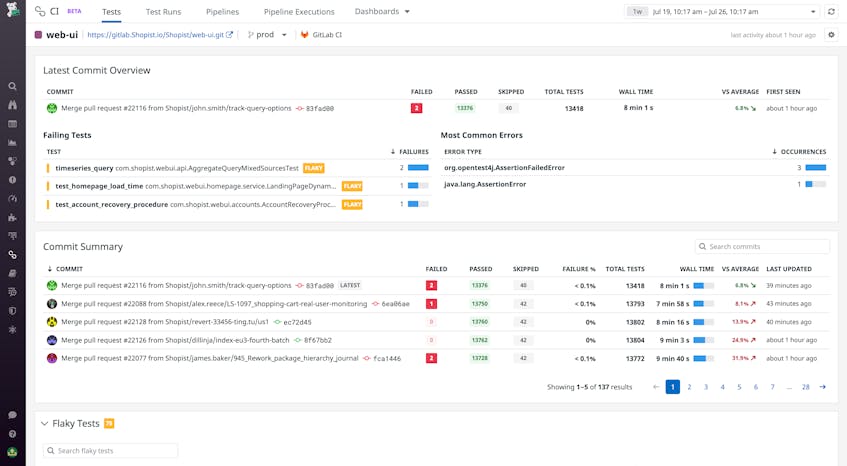Click pull request #22126 commit row title
This screenshot has height=466, width=847.
point(175,340)
